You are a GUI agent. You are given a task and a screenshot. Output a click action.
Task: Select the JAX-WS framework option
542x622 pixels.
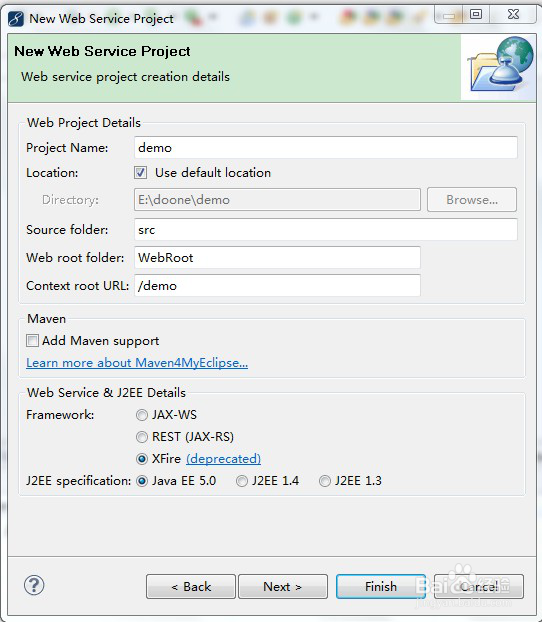(142, 415)
